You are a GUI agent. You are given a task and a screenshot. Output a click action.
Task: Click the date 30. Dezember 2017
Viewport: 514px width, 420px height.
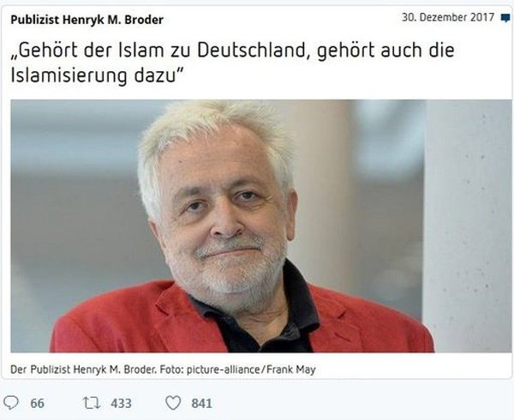click(x=448, y=17)
